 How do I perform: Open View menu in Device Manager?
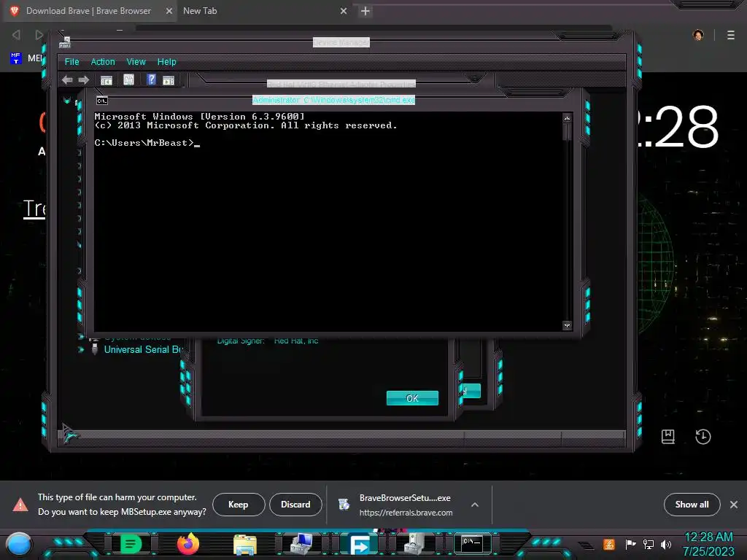tap(136, 62)
